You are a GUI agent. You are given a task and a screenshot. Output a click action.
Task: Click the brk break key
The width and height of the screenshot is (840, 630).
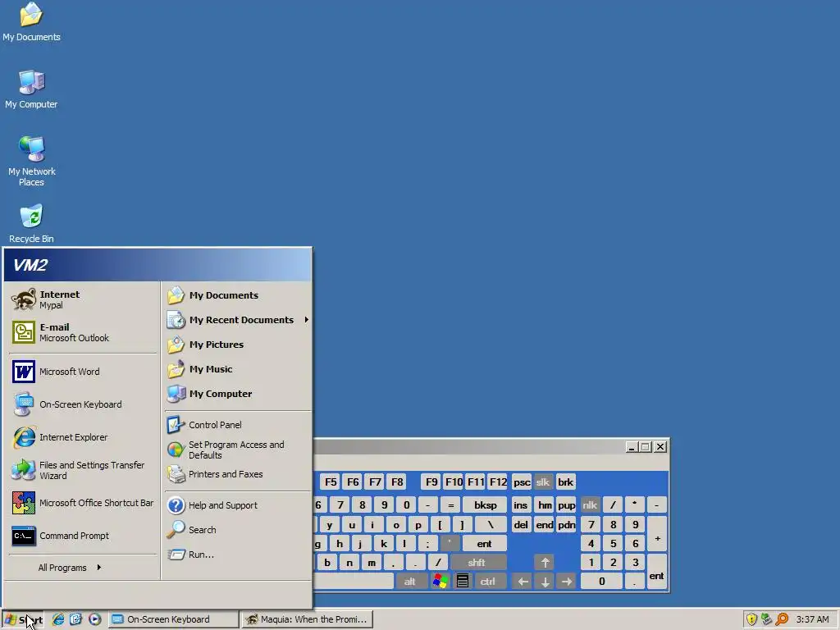pyautogui.click(x=566, y=482)
